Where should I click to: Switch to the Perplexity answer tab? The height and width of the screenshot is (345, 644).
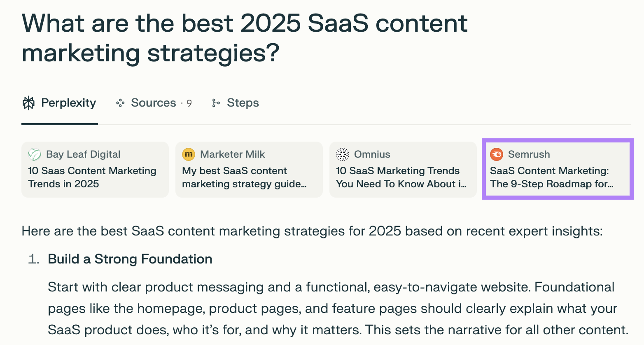68,103
